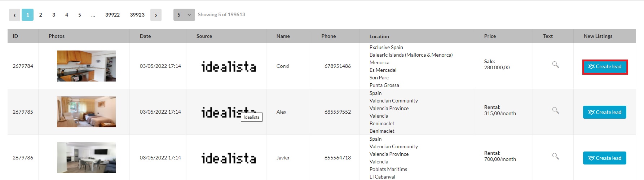Sort table by Price column header
644x180 pixels.
tap(490, 36)
